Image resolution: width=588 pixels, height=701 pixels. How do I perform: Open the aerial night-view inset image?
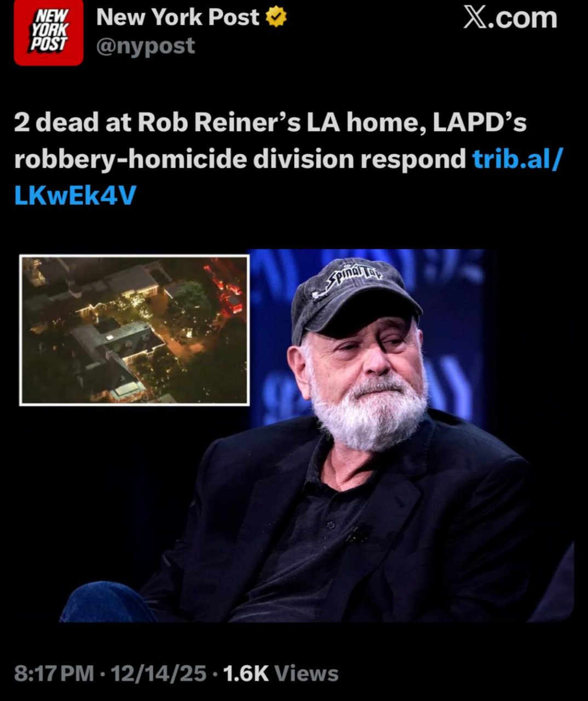[x=134, y=330]
